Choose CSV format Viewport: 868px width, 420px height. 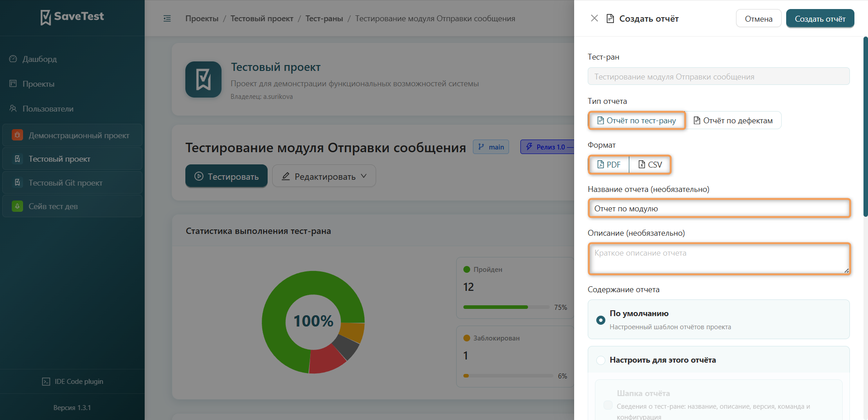point(650,164)
